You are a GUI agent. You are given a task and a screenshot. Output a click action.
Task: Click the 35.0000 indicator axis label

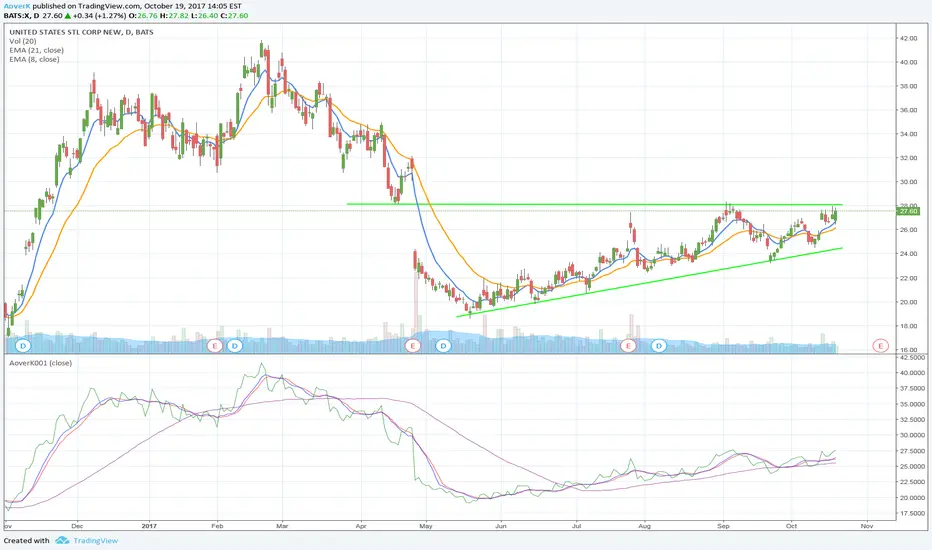coord(912,404)
